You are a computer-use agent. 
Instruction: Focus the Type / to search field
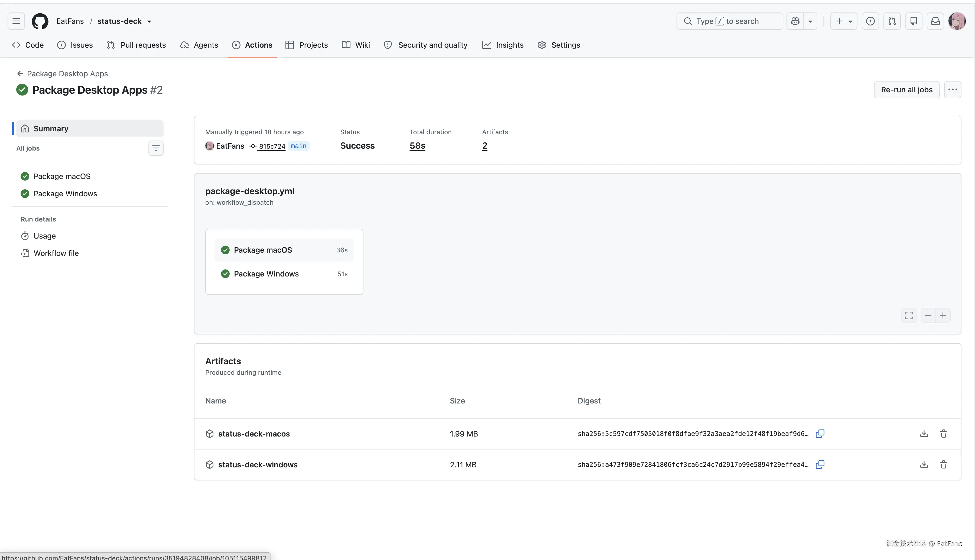(x=729, y=21)
